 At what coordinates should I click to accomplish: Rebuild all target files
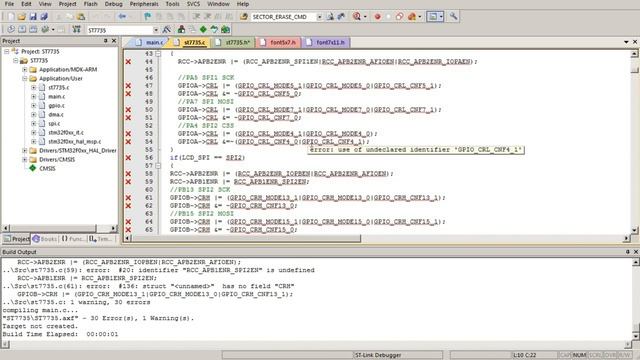(x=33, y=30)
